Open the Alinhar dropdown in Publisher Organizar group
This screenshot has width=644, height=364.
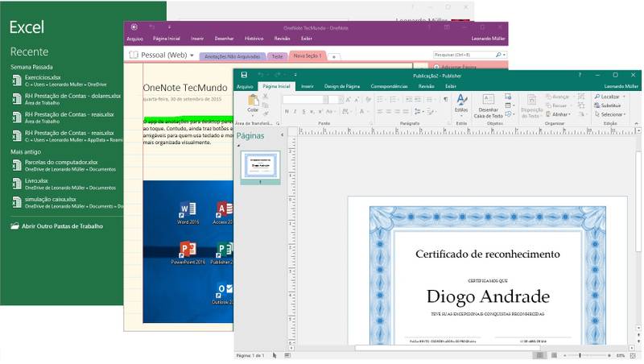(558, 114)
